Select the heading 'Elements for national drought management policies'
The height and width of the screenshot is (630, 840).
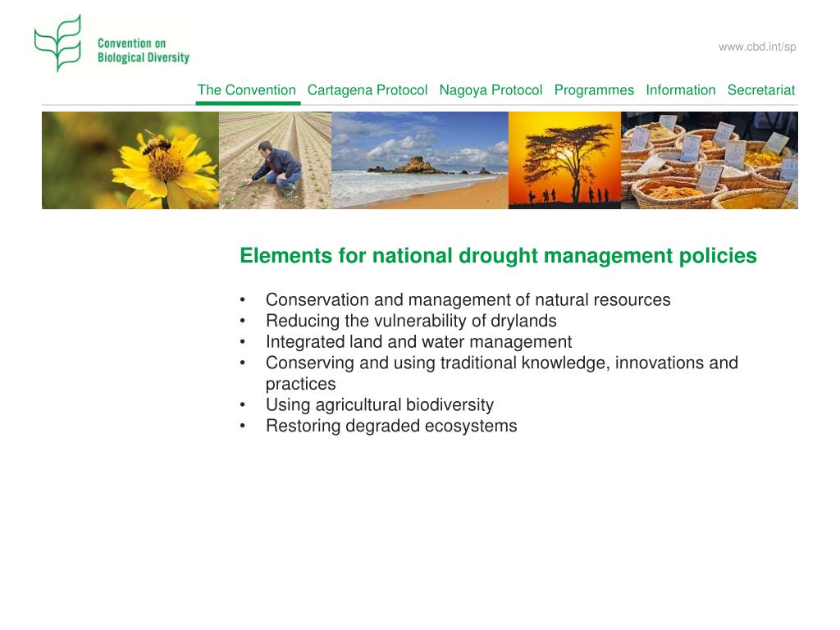tap(498, 256)
